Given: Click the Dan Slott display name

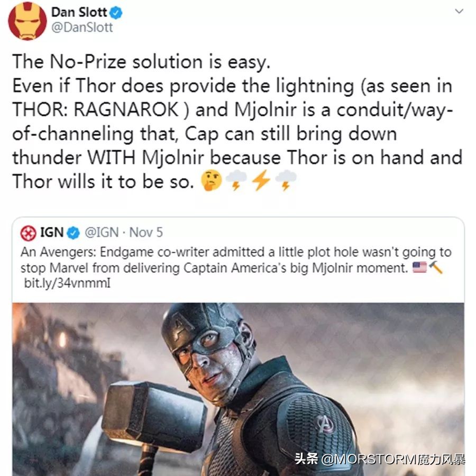Looking at the screenshot, I should pos(79,13).
